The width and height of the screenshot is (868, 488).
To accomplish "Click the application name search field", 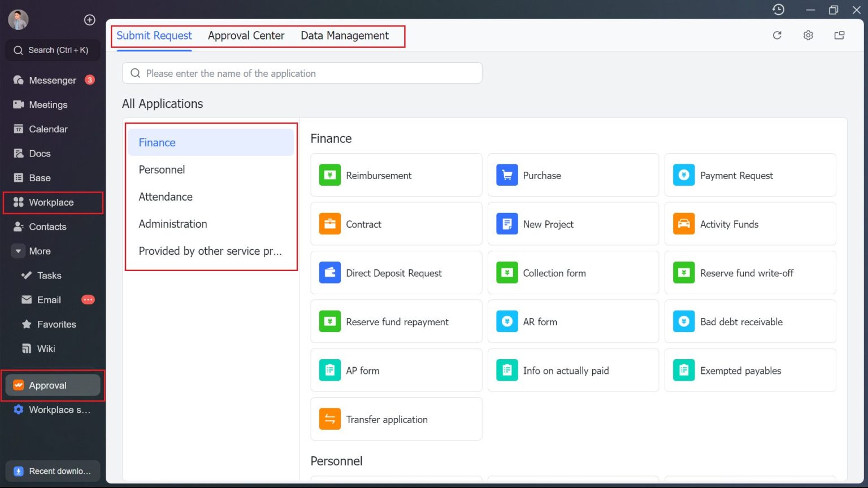I will (302, 73).
